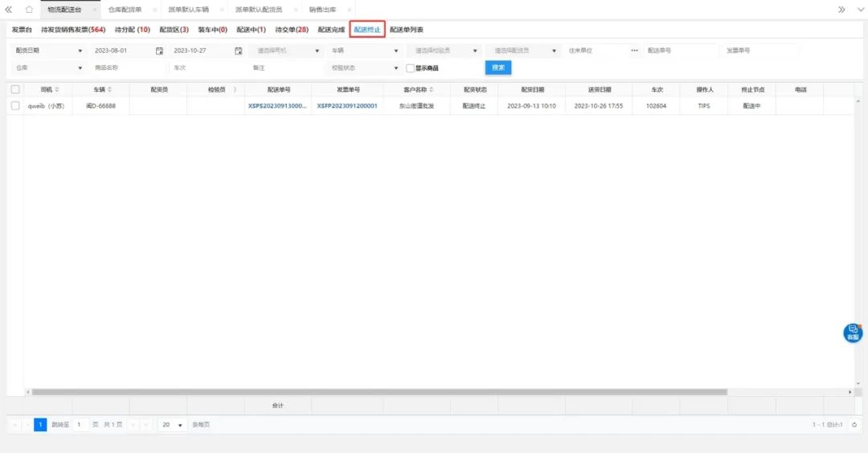Open the 配货日期 date type dropdown
Viewport: 868px width, 453px height.
pyautogui.click(x=47, y=51)
